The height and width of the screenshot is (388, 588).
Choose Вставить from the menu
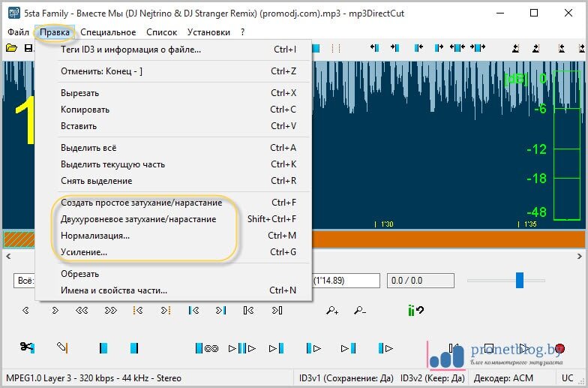coord(173,126)
